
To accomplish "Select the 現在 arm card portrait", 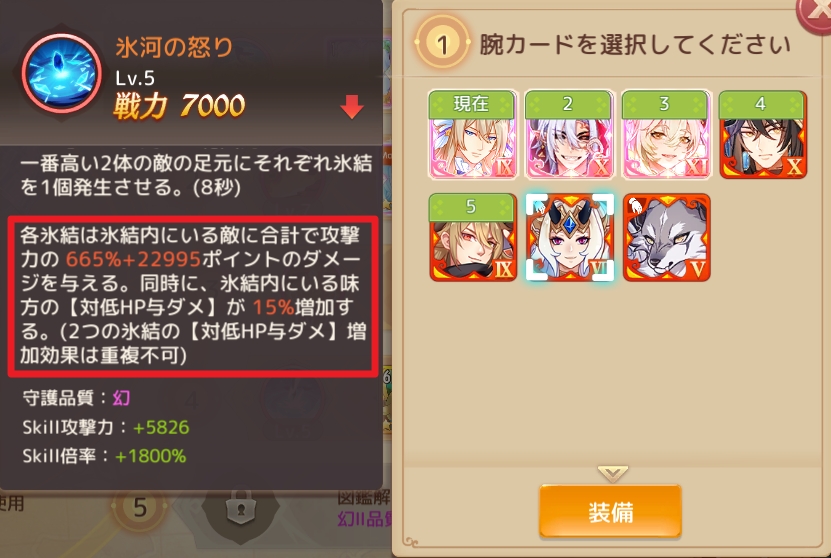I will click(x=472, y=135).
